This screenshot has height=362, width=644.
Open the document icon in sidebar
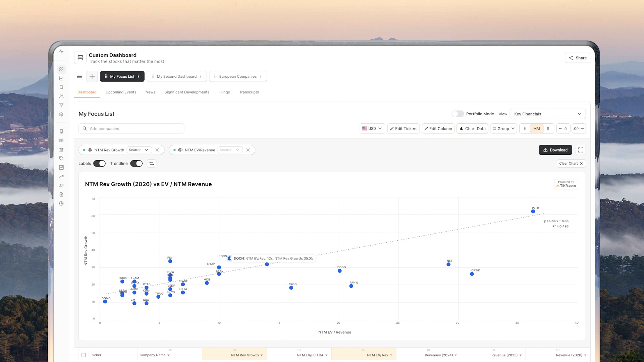tap(61, 194)
